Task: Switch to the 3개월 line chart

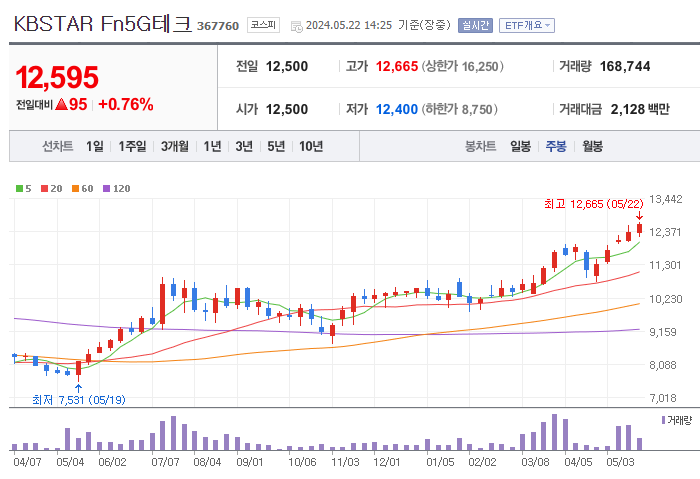Action: [x=175, y=146]
